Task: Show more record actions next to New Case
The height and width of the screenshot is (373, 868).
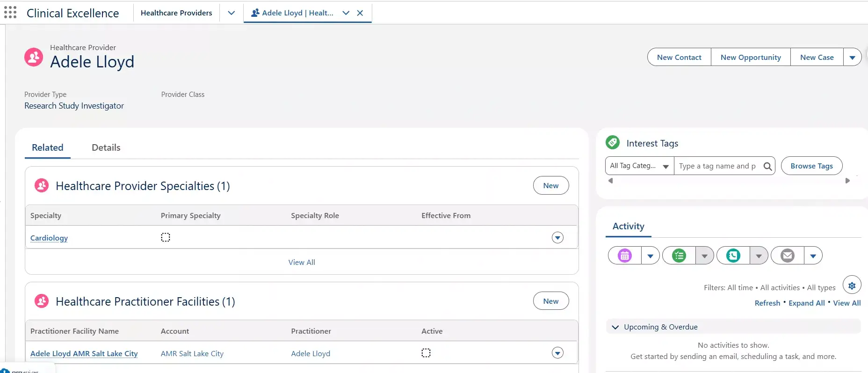Action: click(x=853, y=58)
